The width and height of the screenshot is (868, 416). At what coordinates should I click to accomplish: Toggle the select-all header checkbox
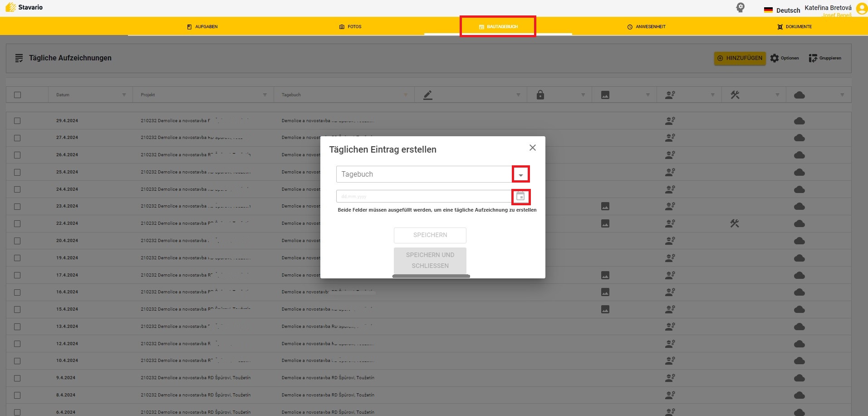tap(17, 95)
